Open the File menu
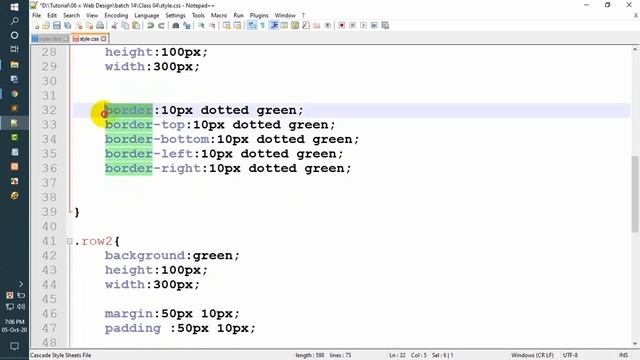Screen dimensions: 640x360 coord(37,16)
